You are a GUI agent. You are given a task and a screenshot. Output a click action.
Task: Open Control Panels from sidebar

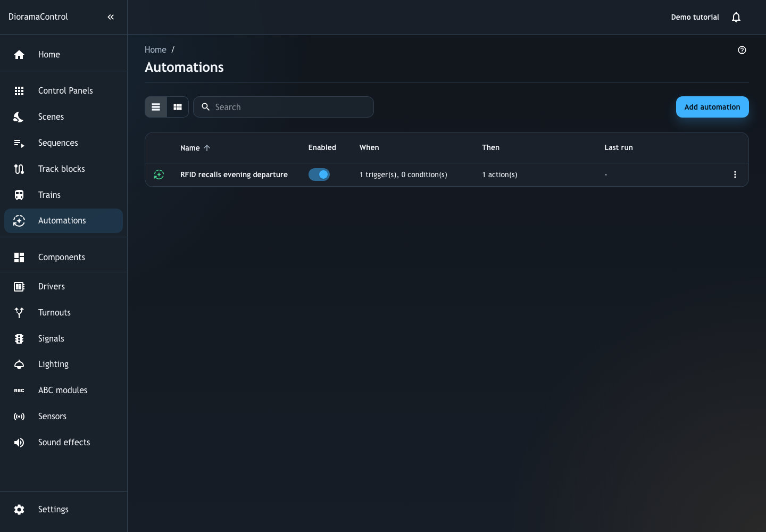(x=64, y=91)
